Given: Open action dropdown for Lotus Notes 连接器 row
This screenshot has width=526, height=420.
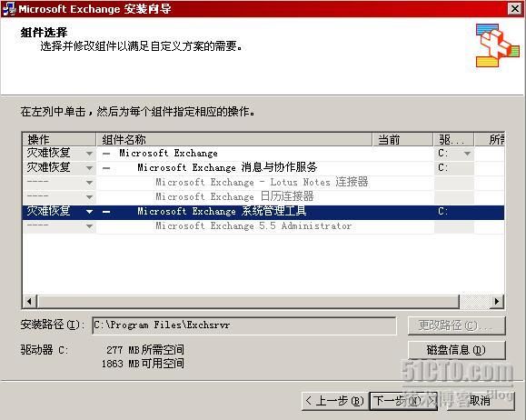Looking at the screenshot, I should coord(89,183).
